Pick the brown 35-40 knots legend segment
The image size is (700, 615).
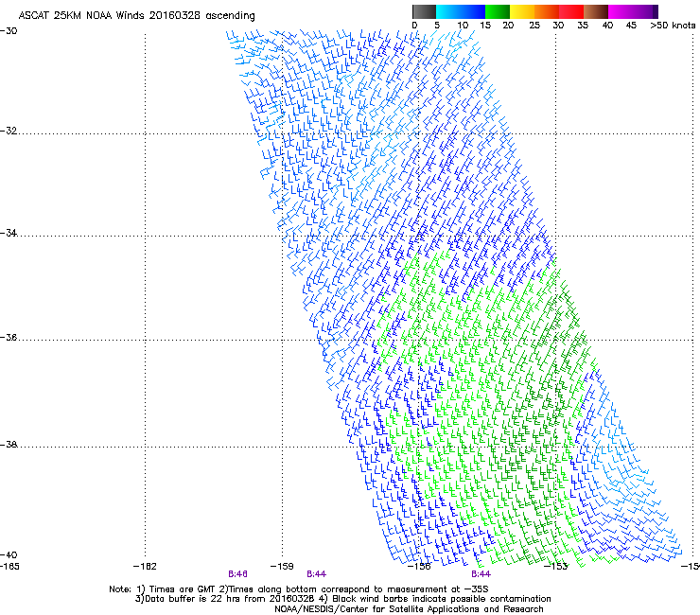[596, 11]
